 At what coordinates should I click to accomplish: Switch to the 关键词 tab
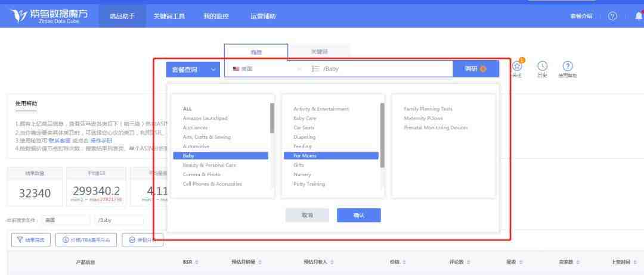[x=319, y=52]
